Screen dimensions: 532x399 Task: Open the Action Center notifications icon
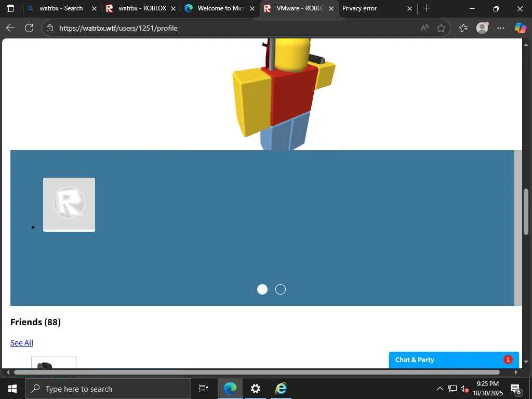(515, 389)
